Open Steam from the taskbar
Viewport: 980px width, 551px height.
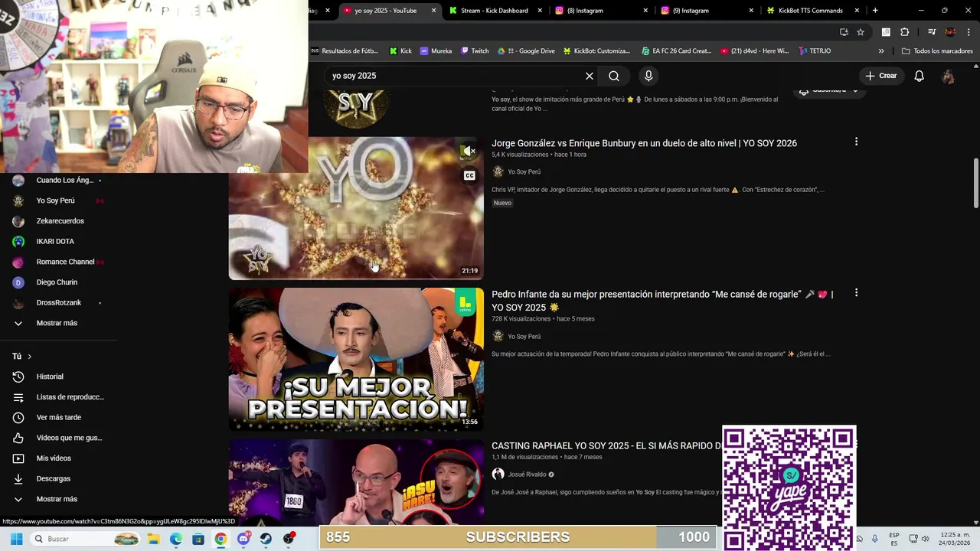(x=266, y=539)
